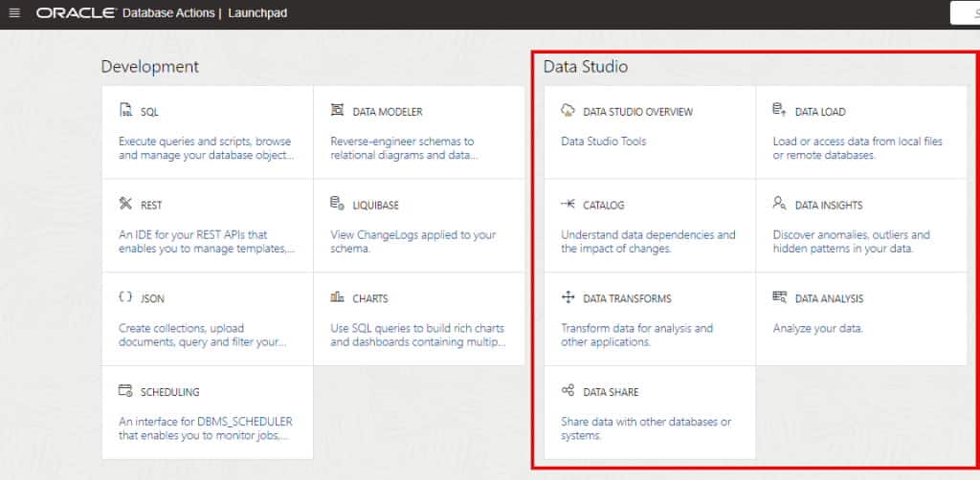Open the DATA LOAD card title
The image size is (980, 480).
tap(820, 112)
